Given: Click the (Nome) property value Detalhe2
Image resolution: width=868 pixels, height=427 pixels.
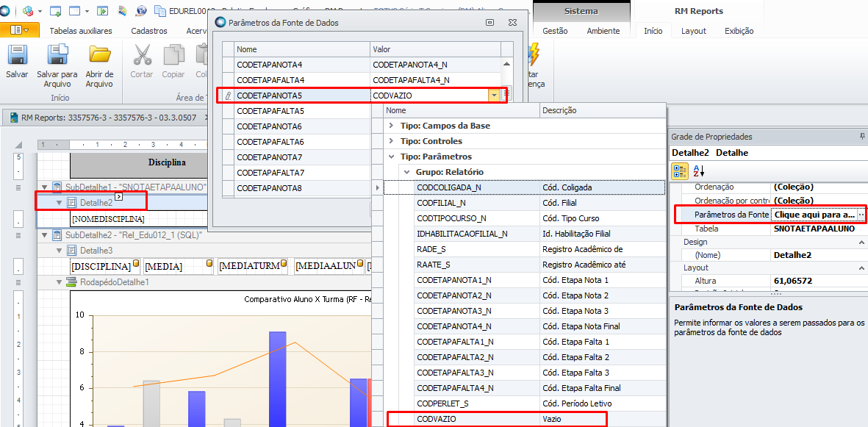Looking at the screenshot, I should (x=792, y=255).
